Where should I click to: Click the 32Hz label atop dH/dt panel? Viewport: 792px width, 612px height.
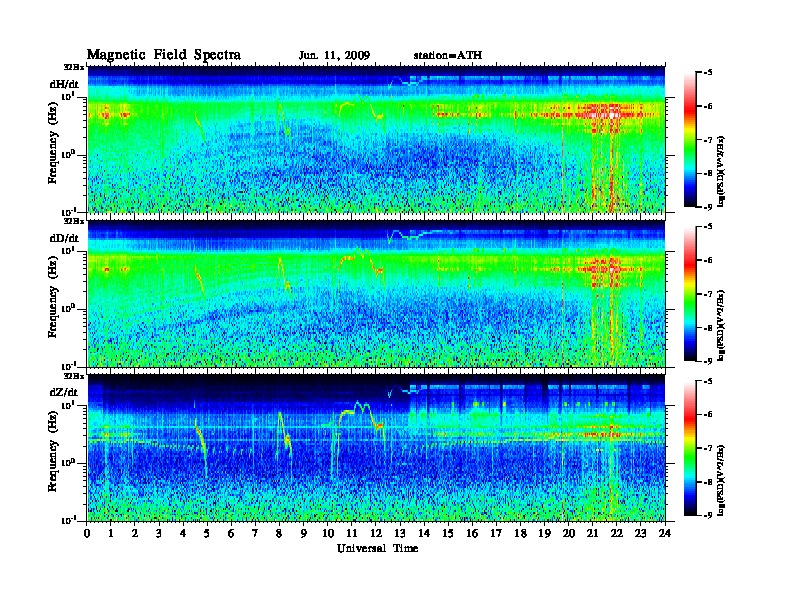coord(74,66)
